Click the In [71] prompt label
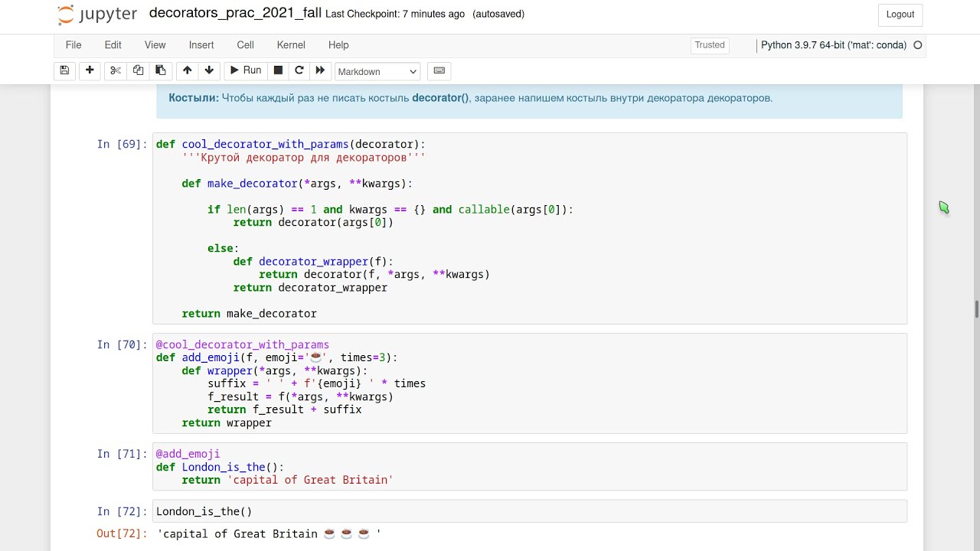The height and width of the screenshot is (551, 980). 122,454
